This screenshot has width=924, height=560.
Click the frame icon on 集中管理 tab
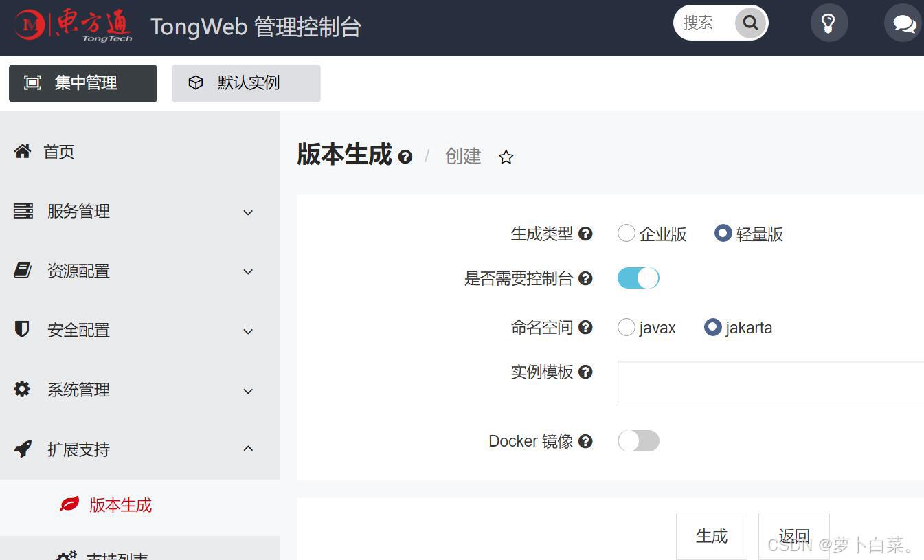(32, 82)
